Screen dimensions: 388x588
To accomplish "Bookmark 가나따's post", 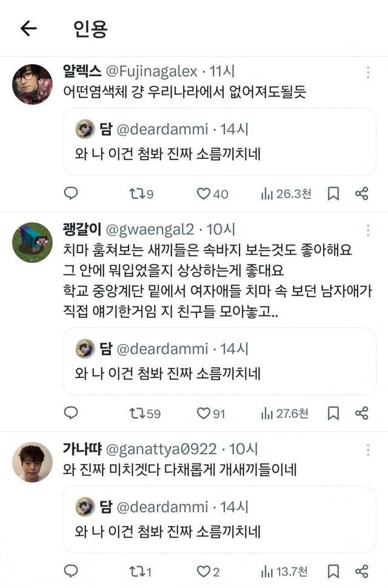I will 333,572.
